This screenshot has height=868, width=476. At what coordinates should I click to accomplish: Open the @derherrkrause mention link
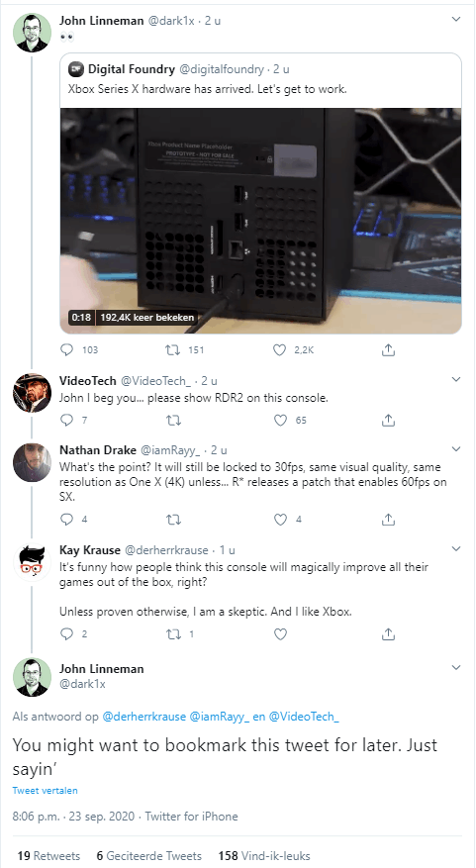click(x=143, y=717)
